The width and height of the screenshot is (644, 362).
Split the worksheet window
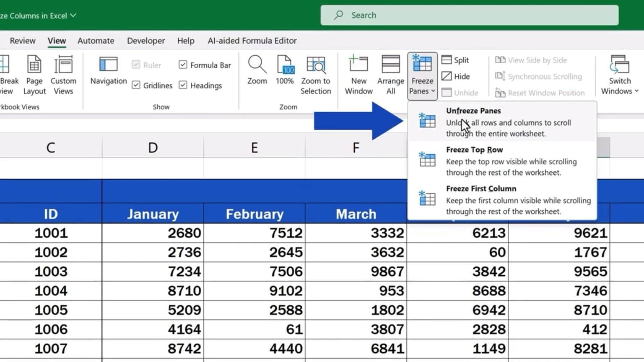pos(456,59)
